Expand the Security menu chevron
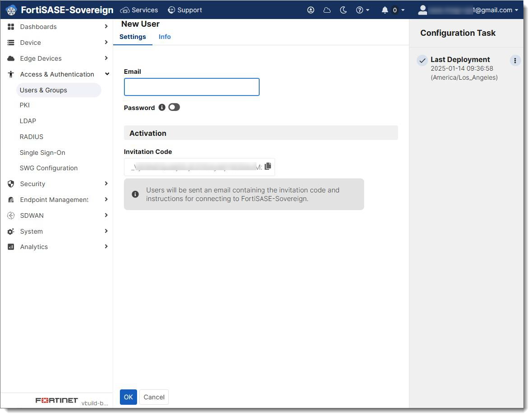The width and height of the screenshot is (532, 417). [106, 184]
